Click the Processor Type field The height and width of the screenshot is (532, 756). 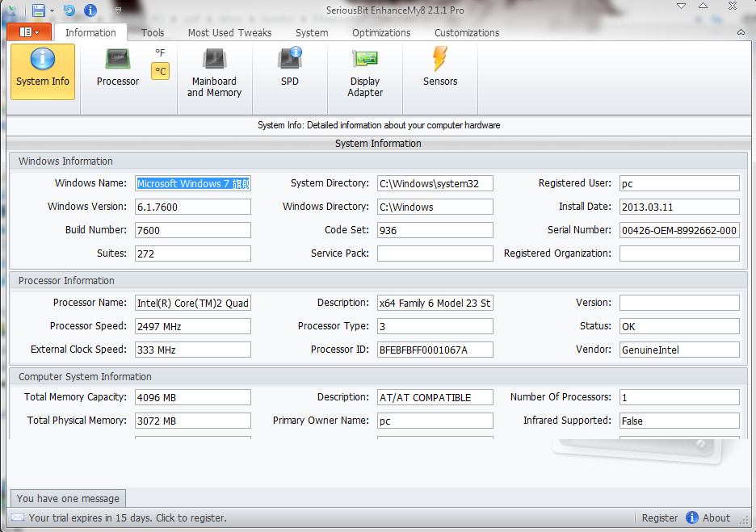tap(435, 326)
